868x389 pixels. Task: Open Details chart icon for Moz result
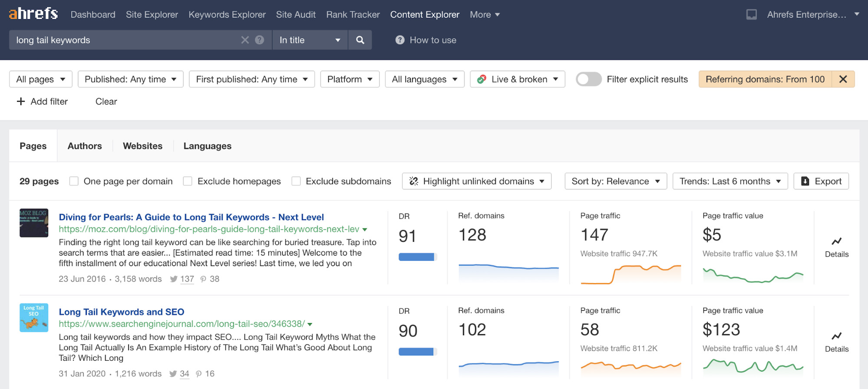pos(836,242)
